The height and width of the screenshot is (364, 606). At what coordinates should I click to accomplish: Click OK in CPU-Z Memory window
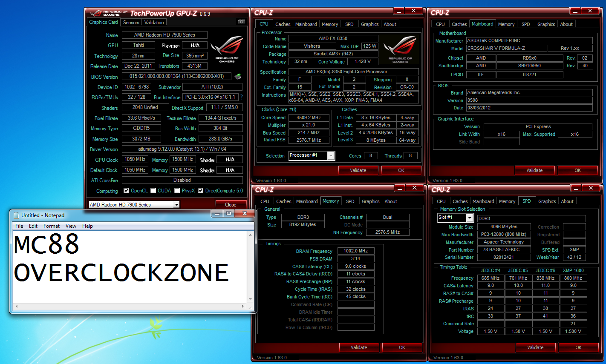pyautogui.click(x=402, y=347)
